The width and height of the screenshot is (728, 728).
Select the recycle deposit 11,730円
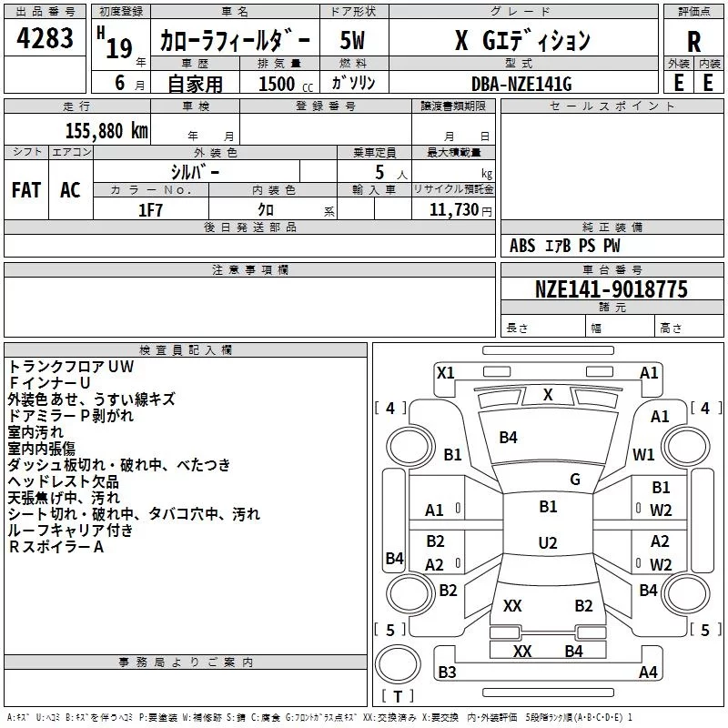tap(460, 210)
